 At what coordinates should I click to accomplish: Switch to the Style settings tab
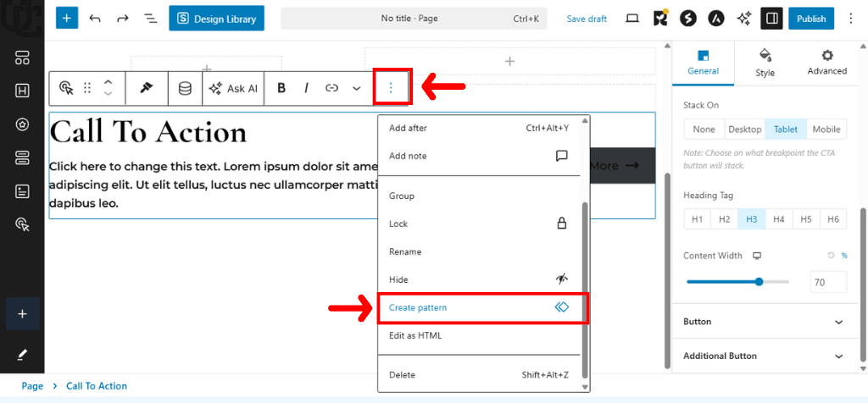765,63
